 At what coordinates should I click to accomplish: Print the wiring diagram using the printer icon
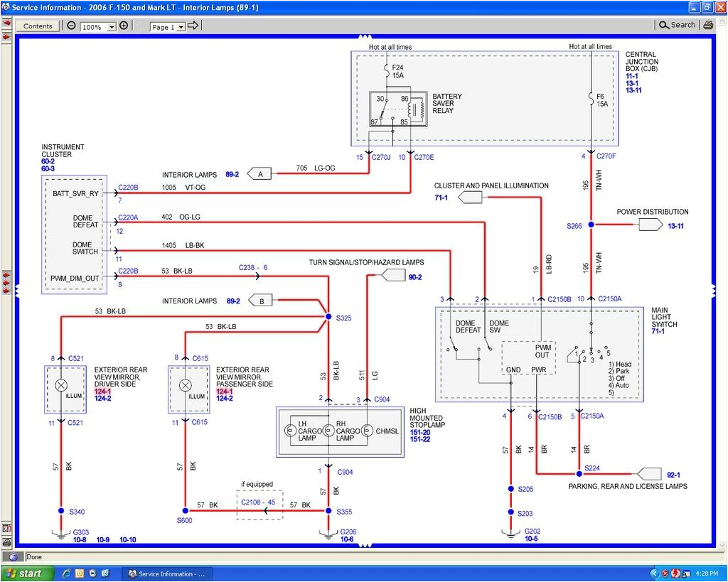click(x=708, y=24)
